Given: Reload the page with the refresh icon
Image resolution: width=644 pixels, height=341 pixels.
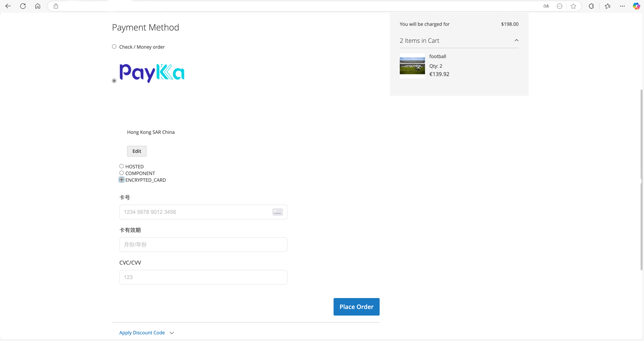Looking at the screenshot, I should pos(23,6).
